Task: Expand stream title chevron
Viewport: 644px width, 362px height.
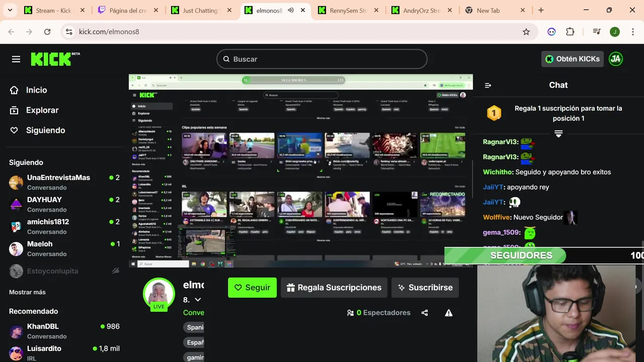Action: (198, 300)
